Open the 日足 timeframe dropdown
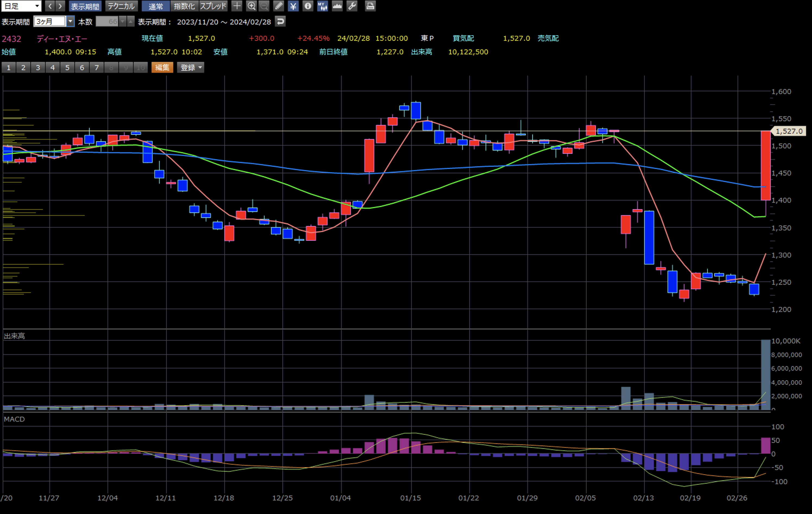This screenshot has width=812, height=514. coord(21,6)
